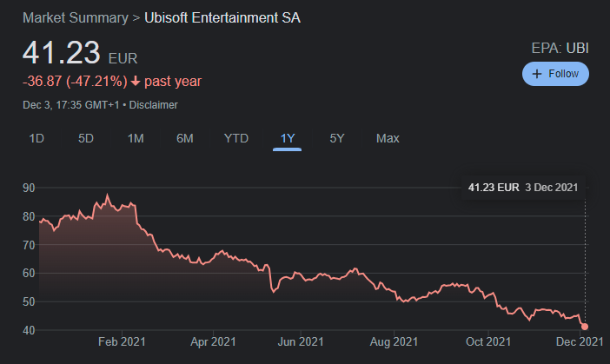
Task: Switch to the 1D time range tab
Action: tap(36, 138)
